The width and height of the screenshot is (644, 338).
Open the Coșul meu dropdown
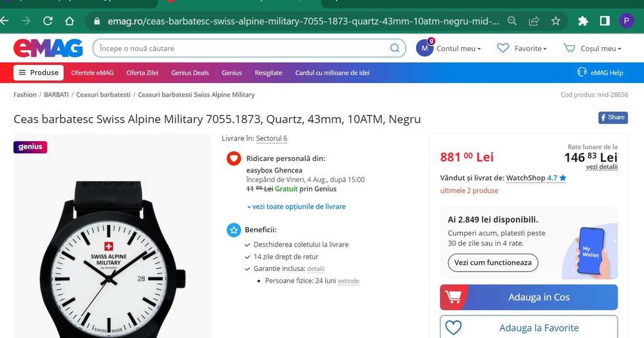pyautogui.click(x=592, y=48)
